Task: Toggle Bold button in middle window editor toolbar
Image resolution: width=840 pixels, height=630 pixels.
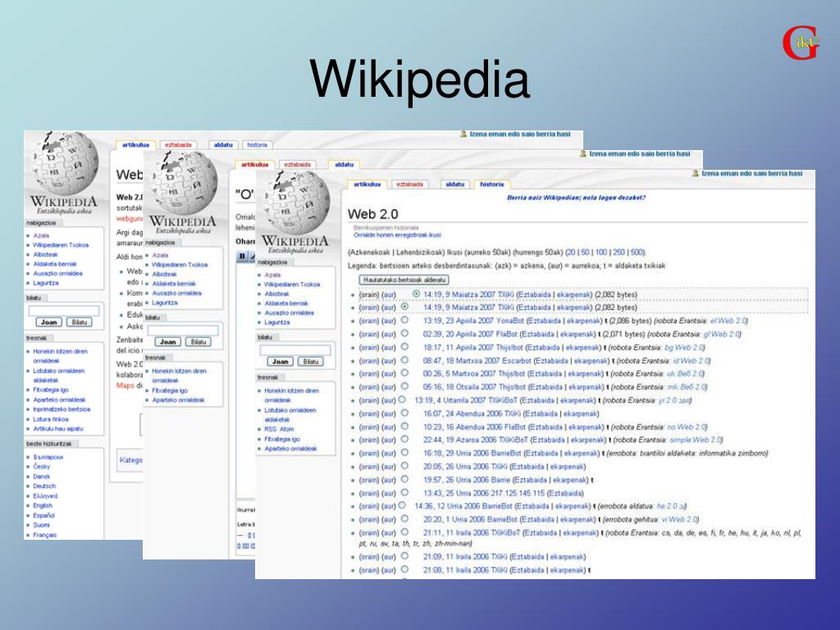Action: (x=242, y=257)
